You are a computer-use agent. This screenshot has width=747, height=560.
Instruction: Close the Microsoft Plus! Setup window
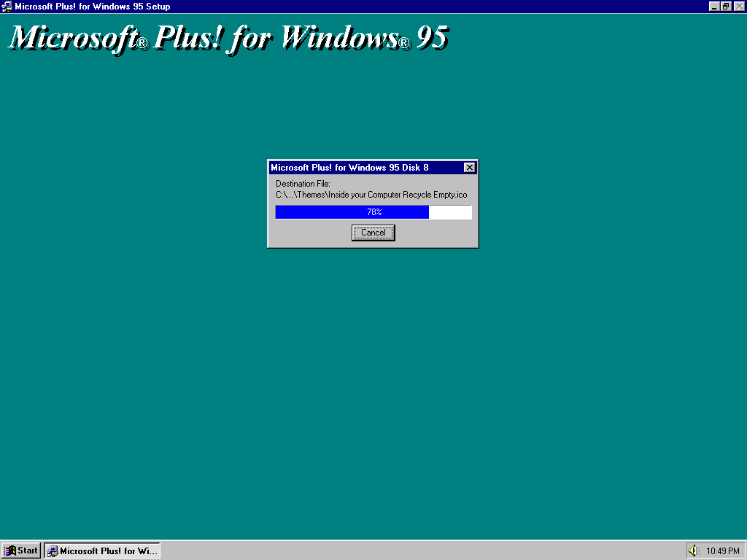coord(740,6)
